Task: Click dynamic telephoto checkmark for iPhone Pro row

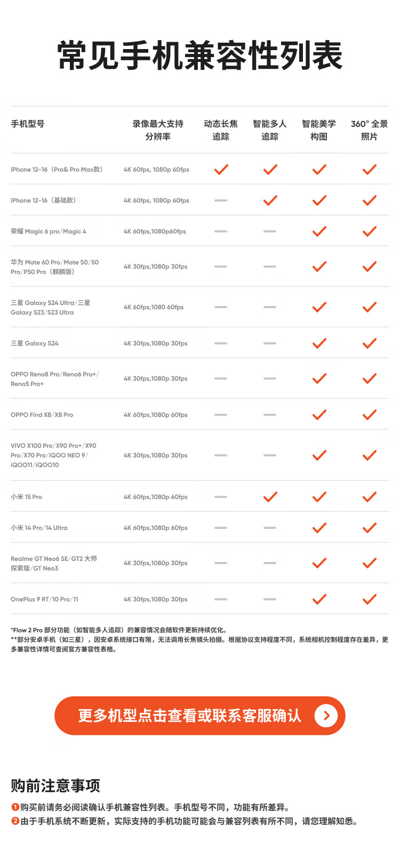Action: (x=221, y=170)
